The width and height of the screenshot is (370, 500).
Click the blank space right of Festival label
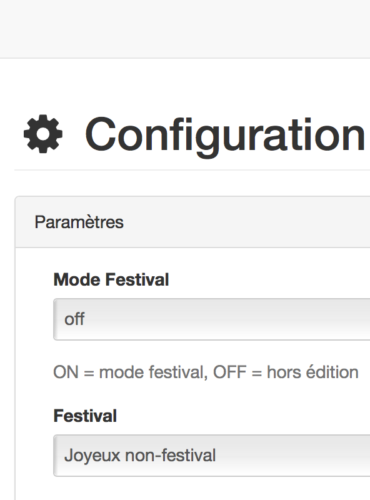click(x=243, y=416)
